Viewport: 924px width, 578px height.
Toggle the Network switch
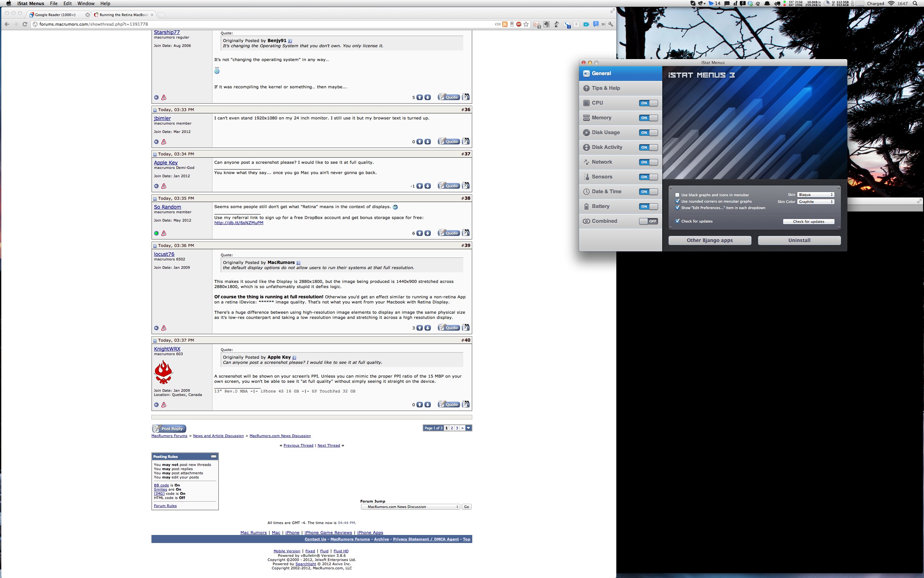click(648, 162)
